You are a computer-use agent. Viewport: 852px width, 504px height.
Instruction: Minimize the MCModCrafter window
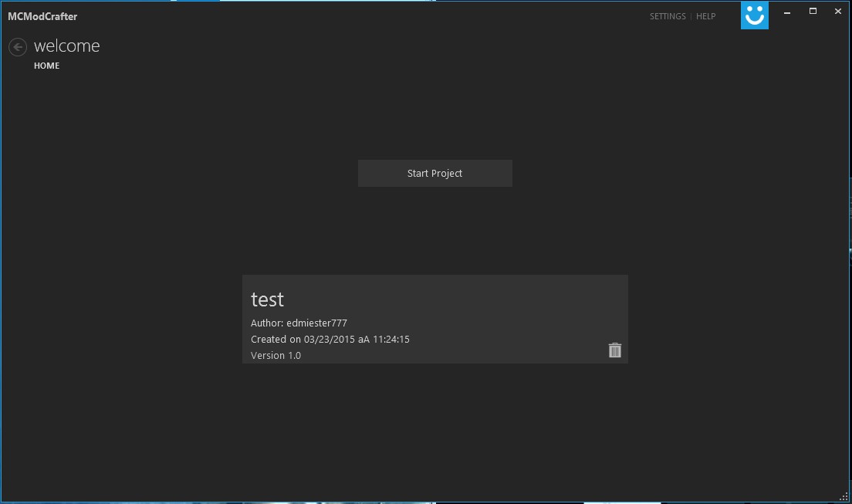point(788,12)
